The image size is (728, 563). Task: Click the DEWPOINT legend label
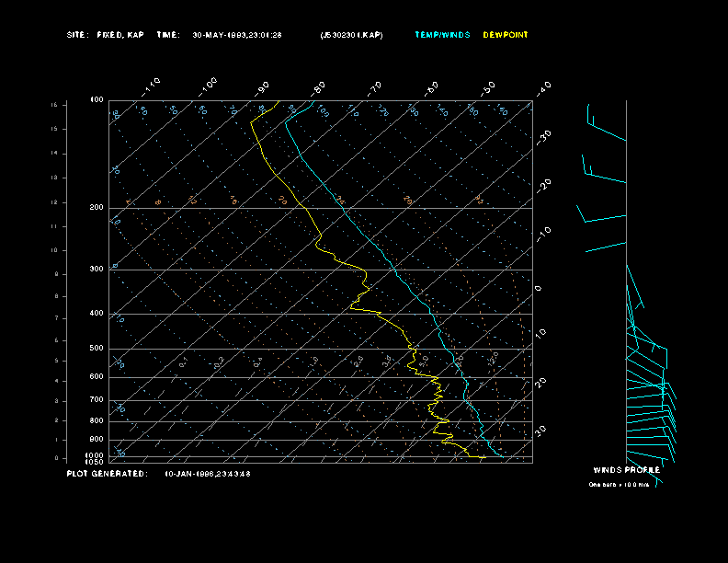(x=506, y=35)
